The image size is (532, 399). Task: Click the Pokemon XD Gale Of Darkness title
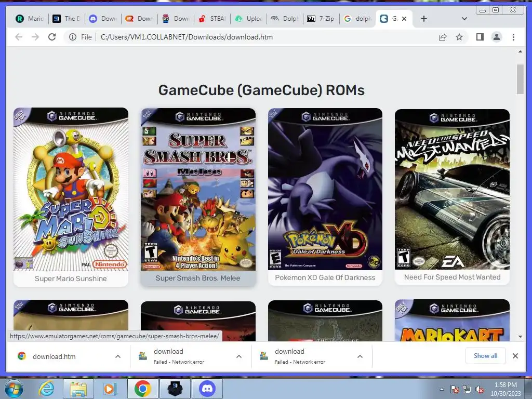(325, 277)
